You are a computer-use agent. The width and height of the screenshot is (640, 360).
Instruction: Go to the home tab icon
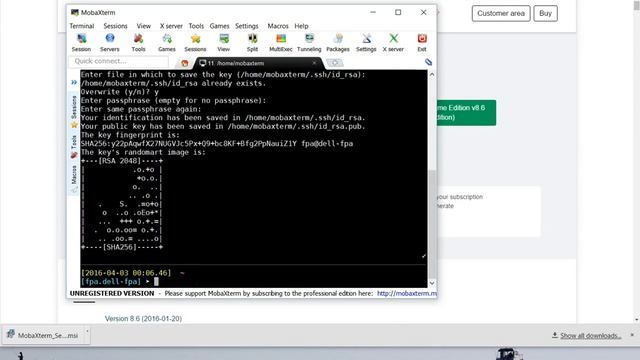pyautogui.click(x=184, y=63)
